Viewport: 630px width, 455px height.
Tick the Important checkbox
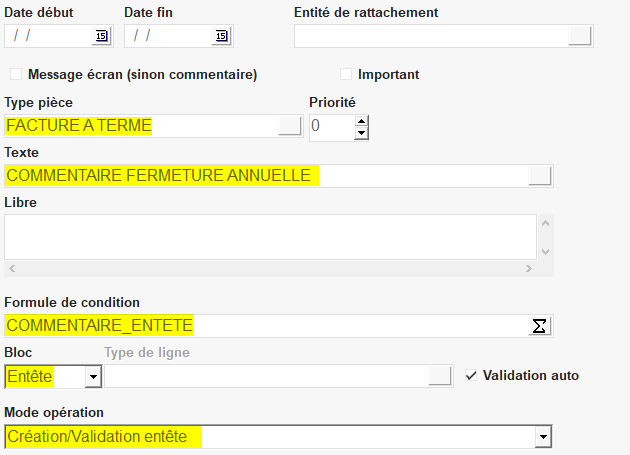click(x=346, y=74)
